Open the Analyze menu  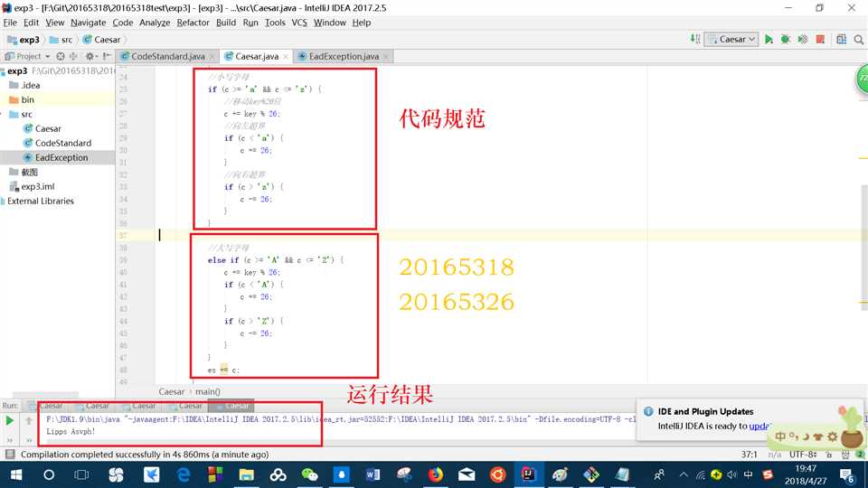pyautogui.click(x=155, y=23)
